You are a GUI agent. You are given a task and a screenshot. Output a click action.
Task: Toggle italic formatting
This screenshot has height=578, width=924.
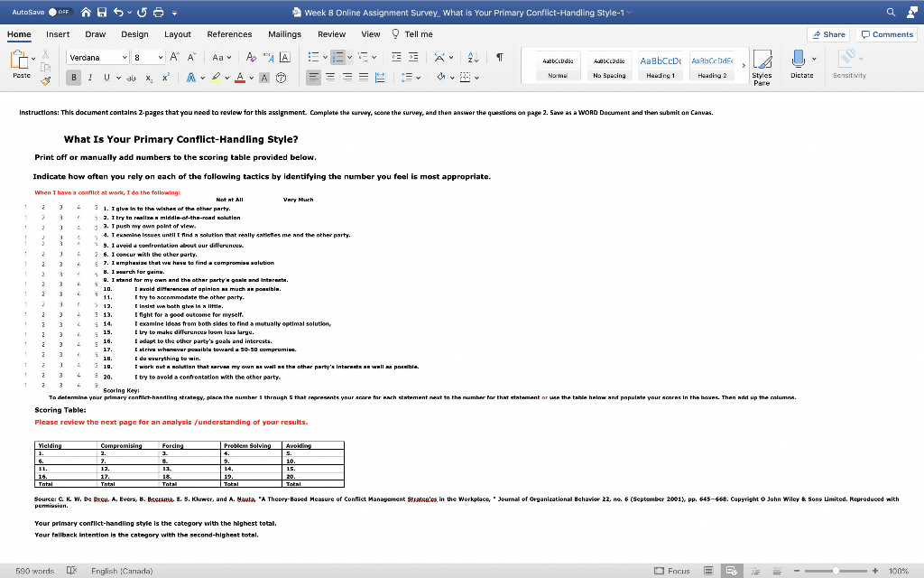coord(90,78)
